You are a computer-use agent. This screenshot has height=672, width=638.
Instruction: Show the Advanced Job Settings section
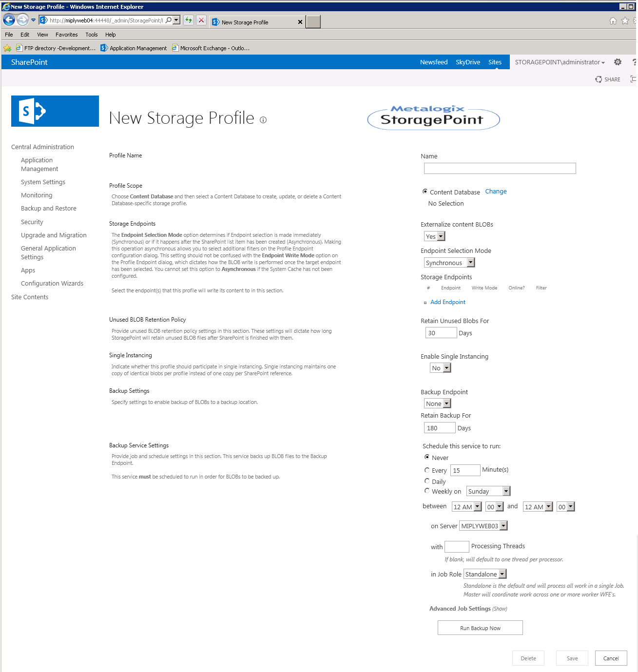(x=500, y=609)
